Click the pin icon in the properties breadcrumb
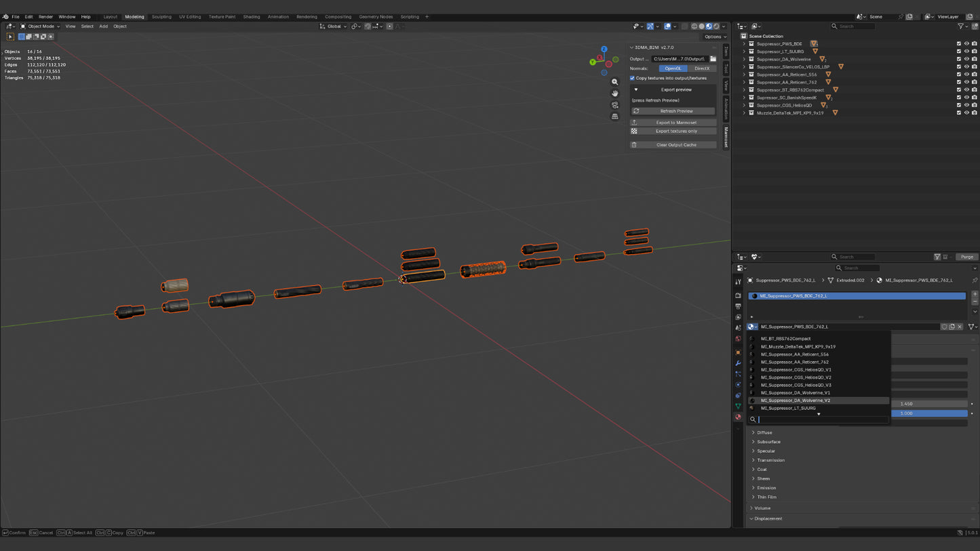 coord(975,280)
